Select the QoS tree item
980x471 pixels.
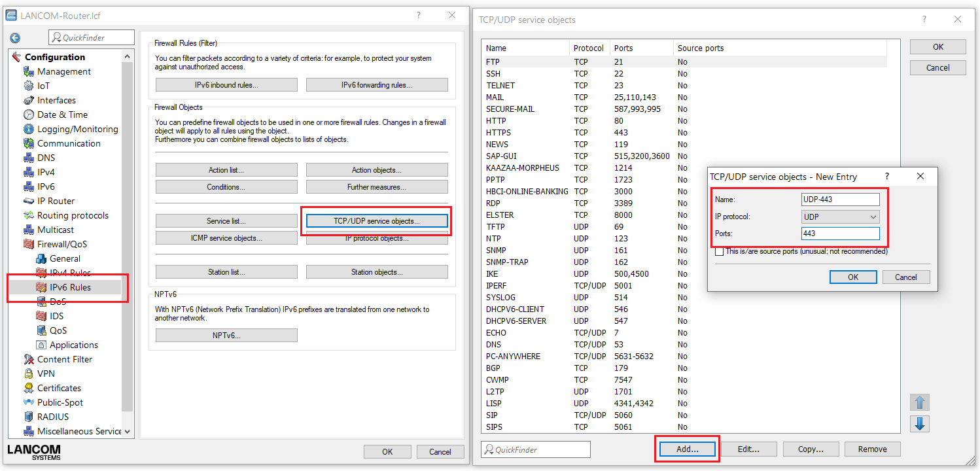click(58, 330)
